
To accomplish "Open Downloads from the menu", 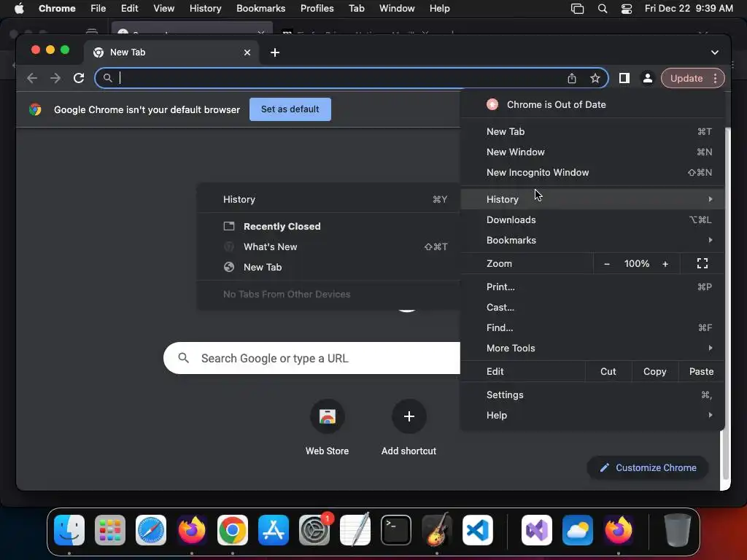I will 592,219.
